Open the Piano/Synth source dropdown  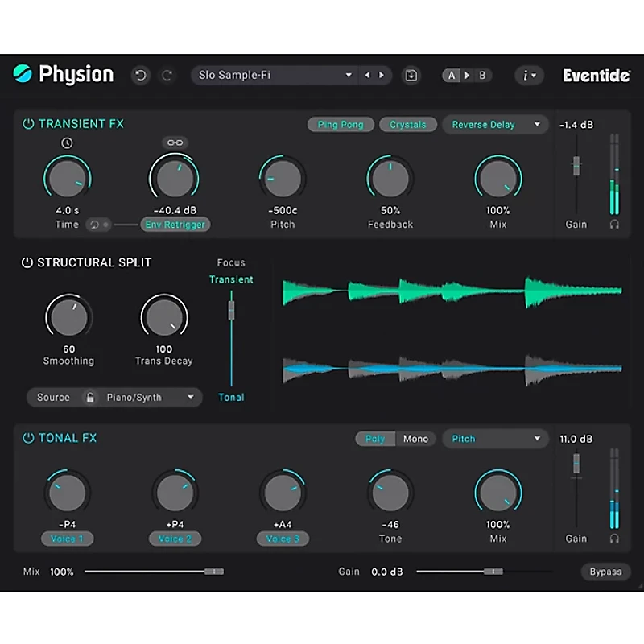150,397
